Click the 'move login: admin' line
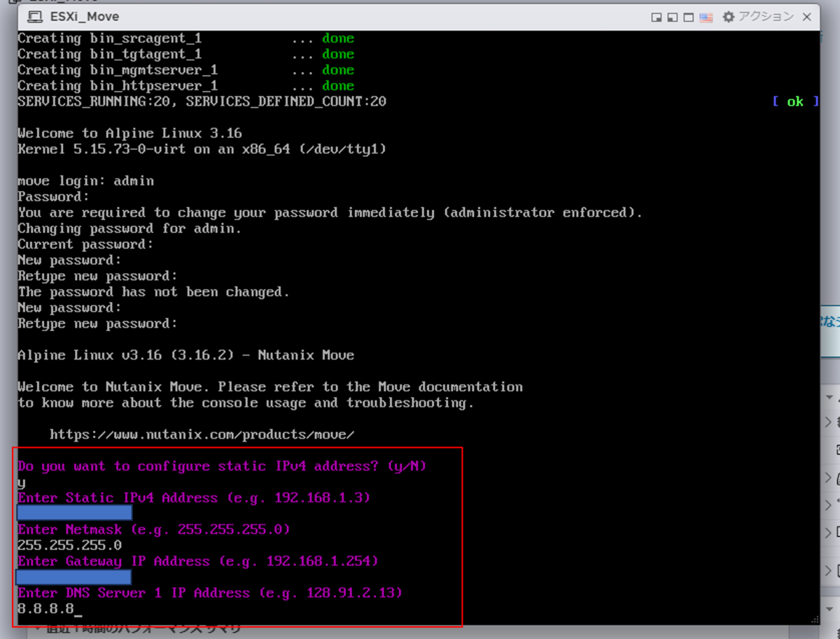Image resolution: width=840 pixels, height=639 pixels. coord(85,181)
